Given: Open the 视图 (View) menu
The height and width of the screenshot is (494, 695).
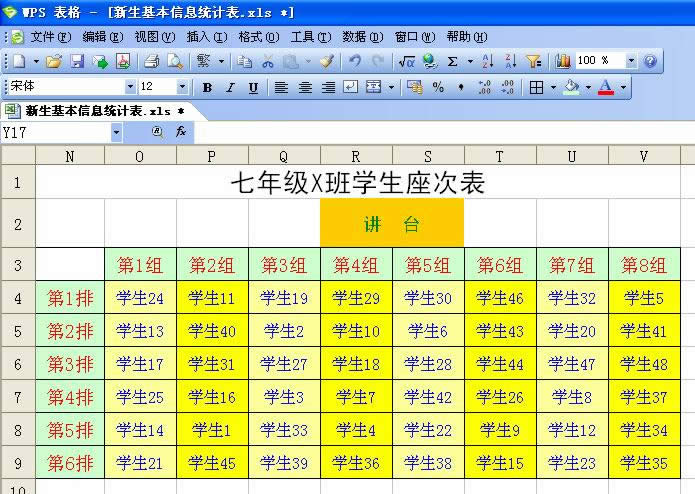Looking at the screenshot, I should (155, 37).
